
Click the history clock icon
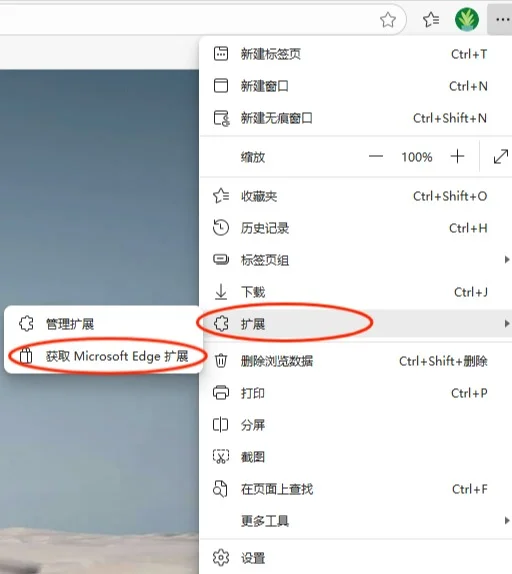[221, 228]
